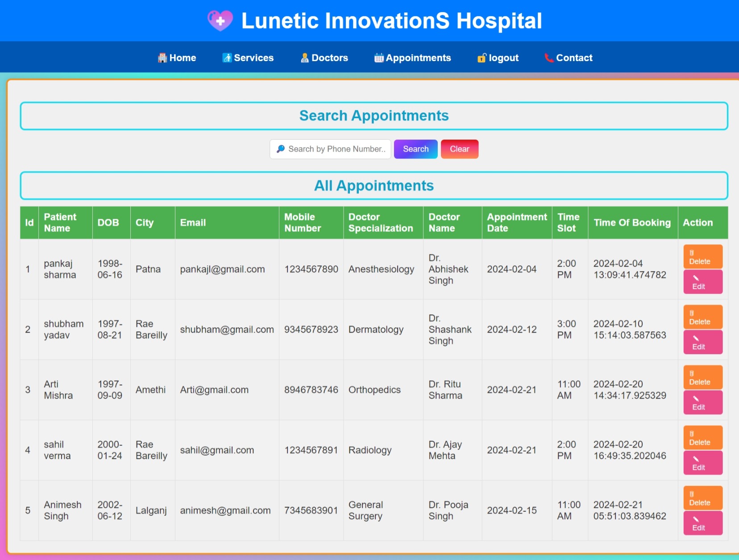Open the Home menu item
This screenshot has width=739, height=560.
177,58
